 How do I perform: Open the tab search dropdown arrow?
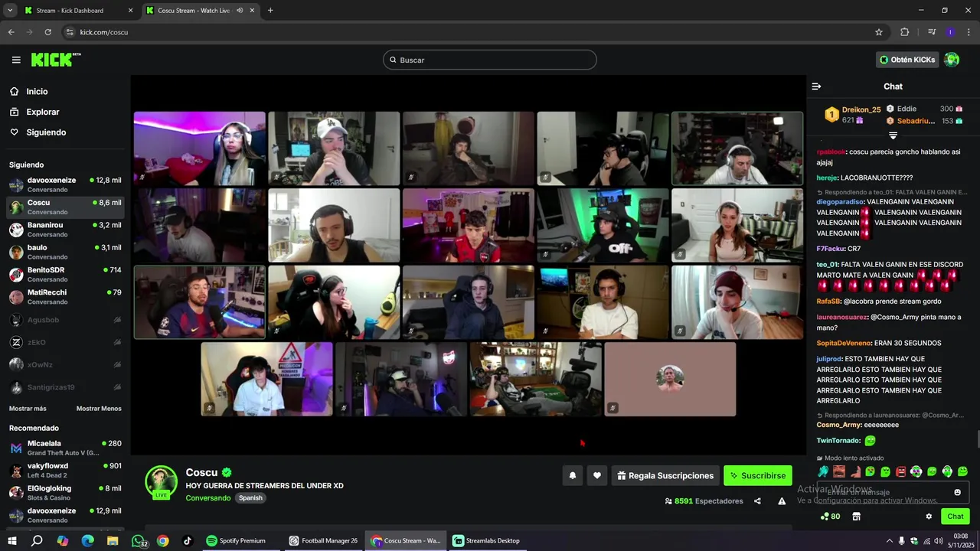[10, 11]
